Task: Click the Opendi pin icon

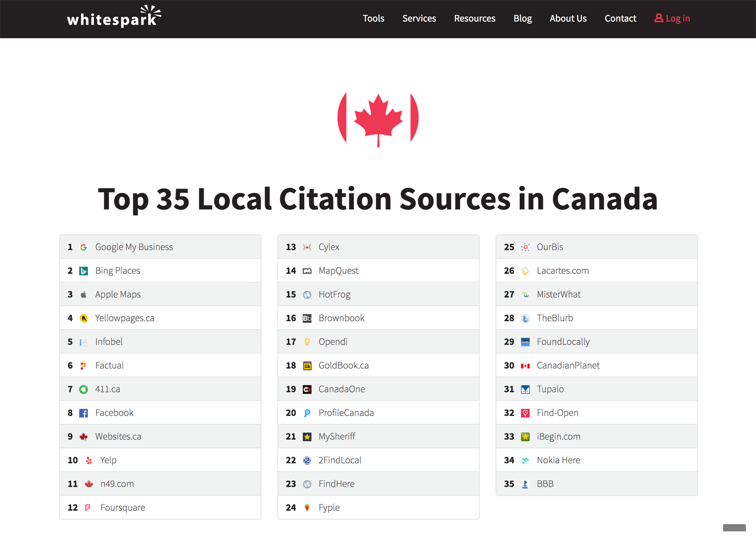Action: 307,342
